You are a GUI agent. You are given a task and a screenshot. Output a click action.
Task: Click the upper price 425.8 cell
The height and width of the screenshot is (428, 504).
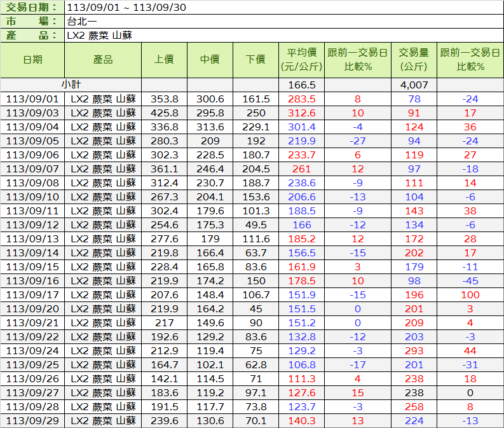(164, 113)
